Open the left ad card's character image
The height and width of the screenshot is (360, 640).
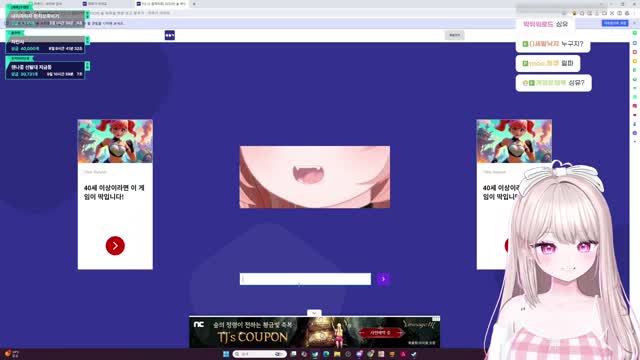coord(115,141)
